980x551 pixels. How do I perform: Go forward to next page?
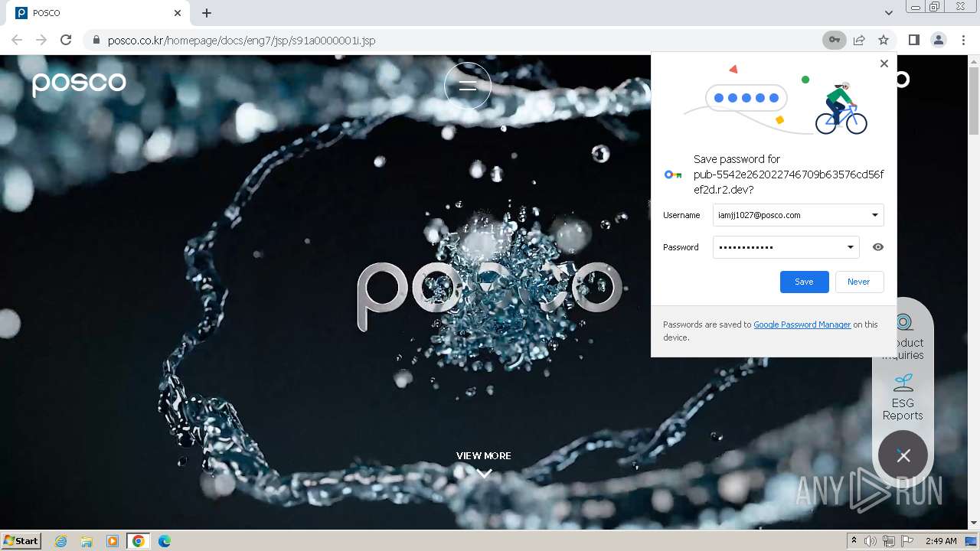click(x=41, y=40)
